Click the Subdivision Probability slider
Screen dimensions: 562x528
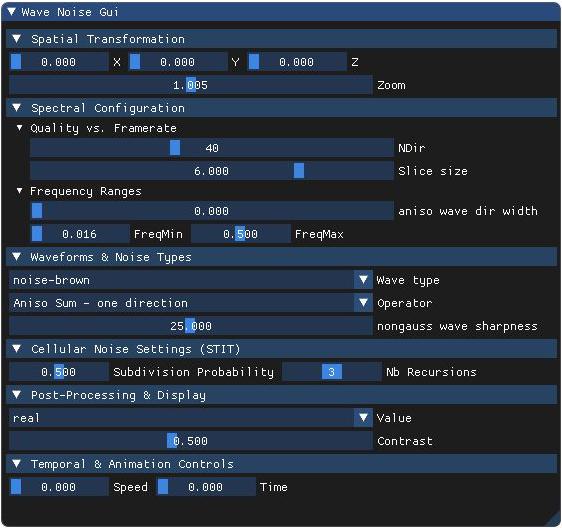click(58, 372)
